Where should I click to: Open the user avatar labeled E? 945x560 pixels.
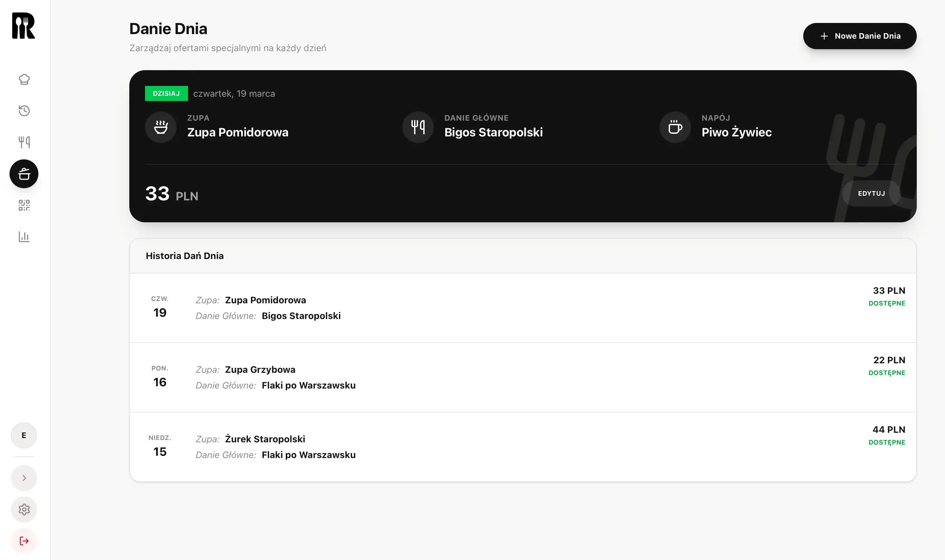[24, 435]
